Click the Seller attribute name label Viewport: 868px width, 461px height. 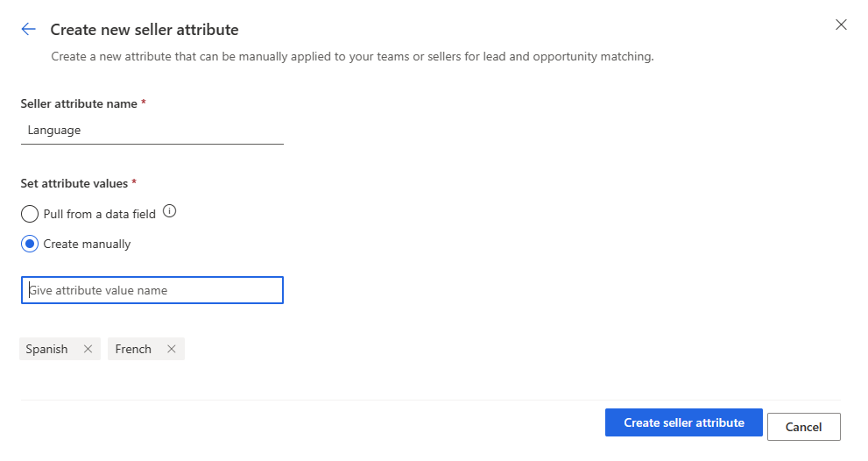(79, 103)
